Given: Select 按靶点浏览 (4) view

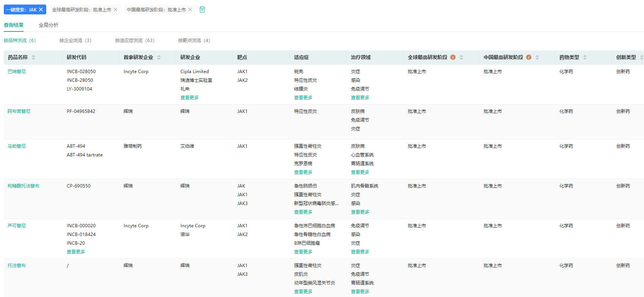Looking at the screenshot, I should (194, 41).
